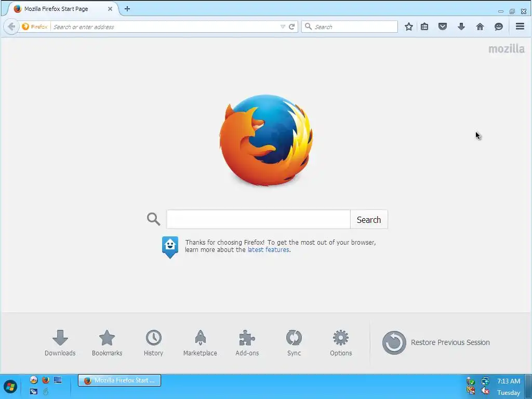Open History from the start page
This screenshot has height=399, width=532.
153,343
